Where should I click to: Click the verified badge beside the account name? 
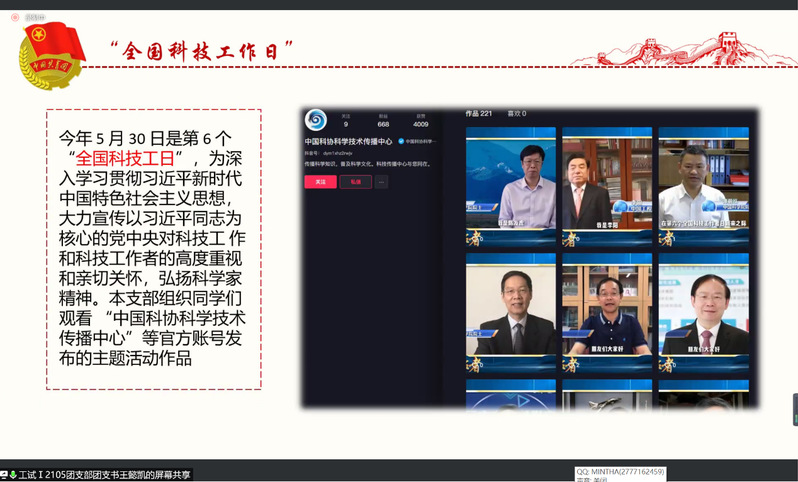click(x=401, y=142)
